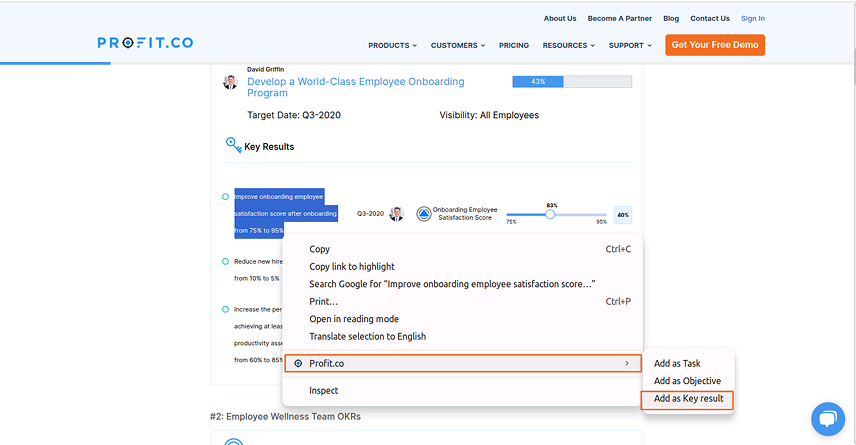Image resolution: width=856 pixels, height=445 pixels.
Task: Choose Add as Key result
Action: coord(687,399)
